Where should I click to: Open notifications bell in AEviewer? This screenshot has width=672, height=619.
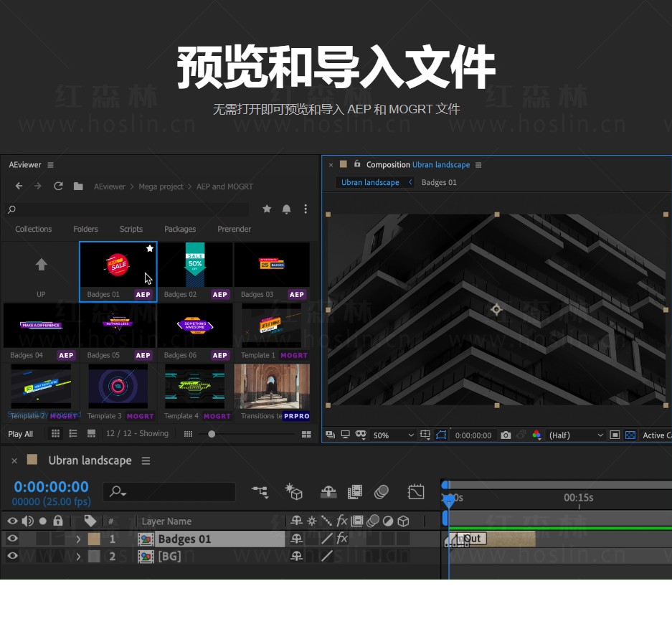(286, 209)
